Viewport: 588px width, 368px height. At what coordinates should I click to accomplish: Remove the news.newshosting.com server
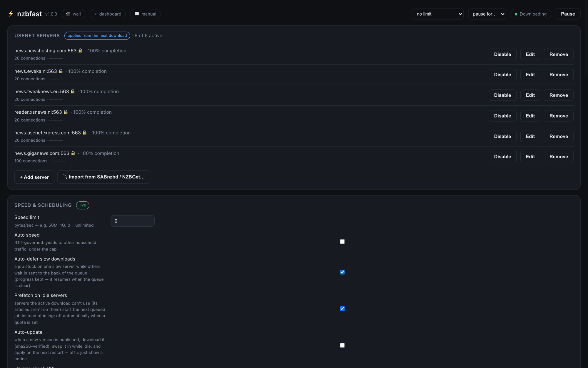pos(559,54)
